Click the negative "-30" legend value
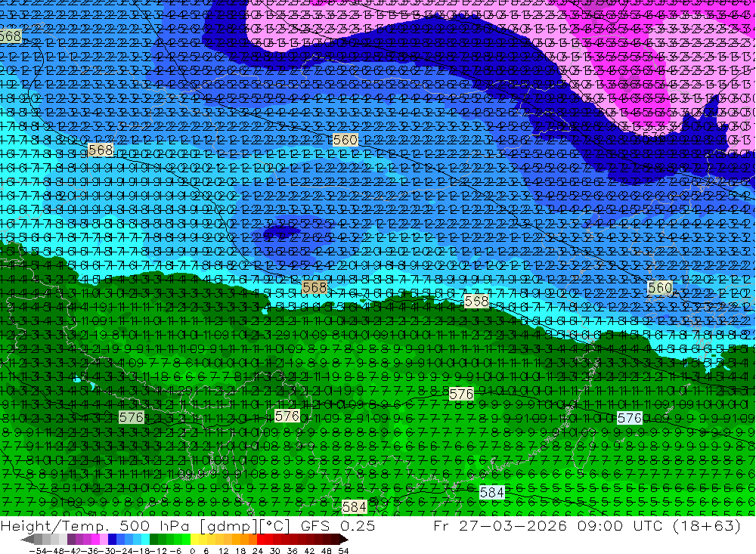This screenshot has width=756, height=554. click(x=107, y=551)
